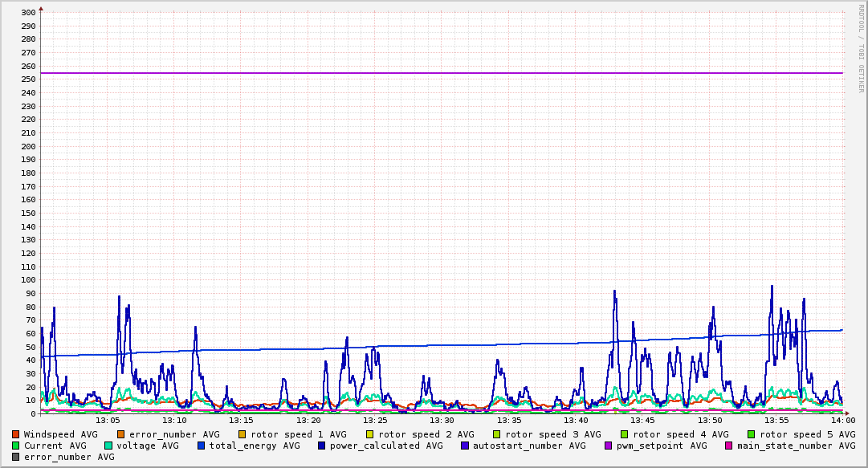Click the 13:30 time axis label
Image resolution: width=868 pixels, height=468 pixels.
tap(442, 421)
